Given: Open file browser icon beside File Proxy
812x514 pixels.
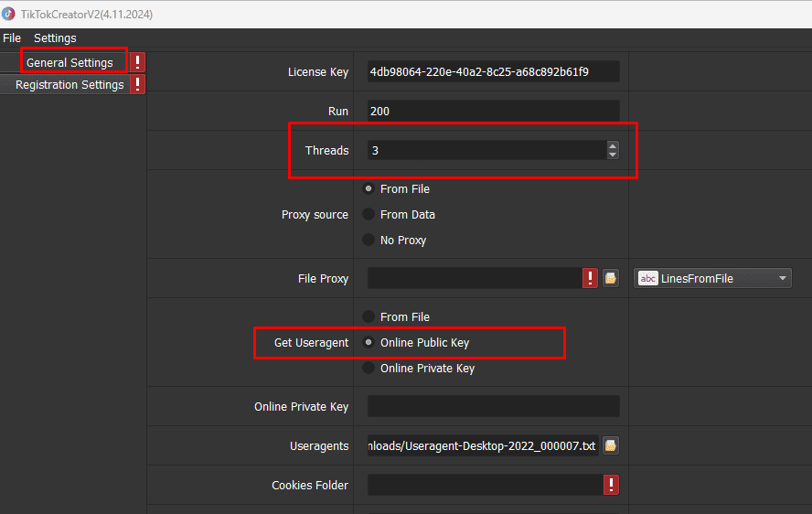Looking at the screenshot, I should 611,278.
